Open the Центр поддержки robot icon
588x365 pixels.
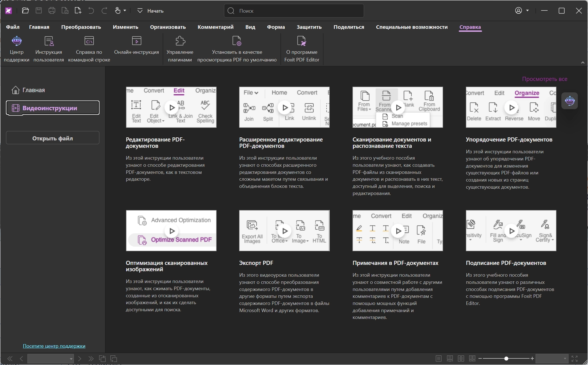click(x=16, y=41)
